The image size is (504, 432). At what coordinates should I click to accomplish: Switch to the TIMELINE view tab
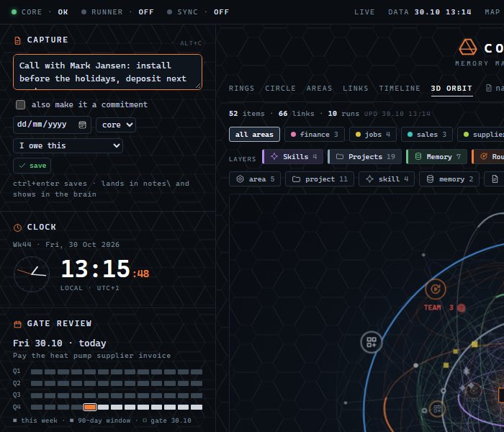click(x=400, y=89)
